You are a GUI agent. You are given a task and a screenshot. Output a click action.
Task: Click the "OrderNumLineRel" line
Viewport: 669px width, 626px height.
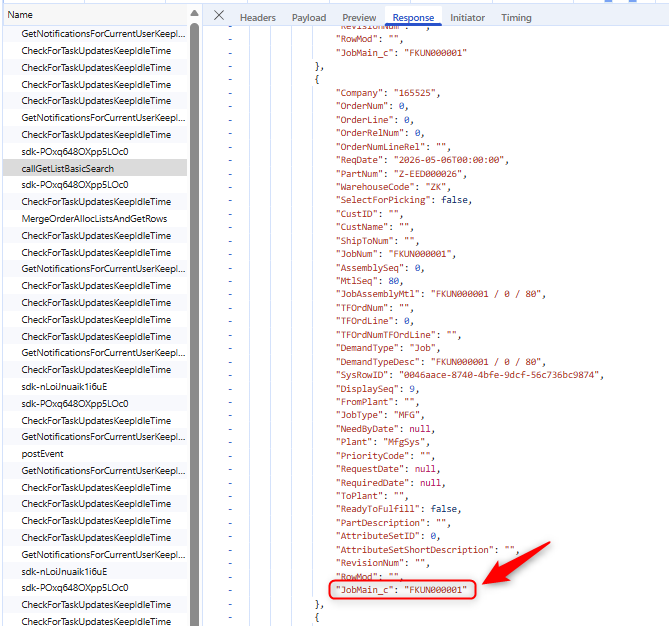(x=393, y=147)
